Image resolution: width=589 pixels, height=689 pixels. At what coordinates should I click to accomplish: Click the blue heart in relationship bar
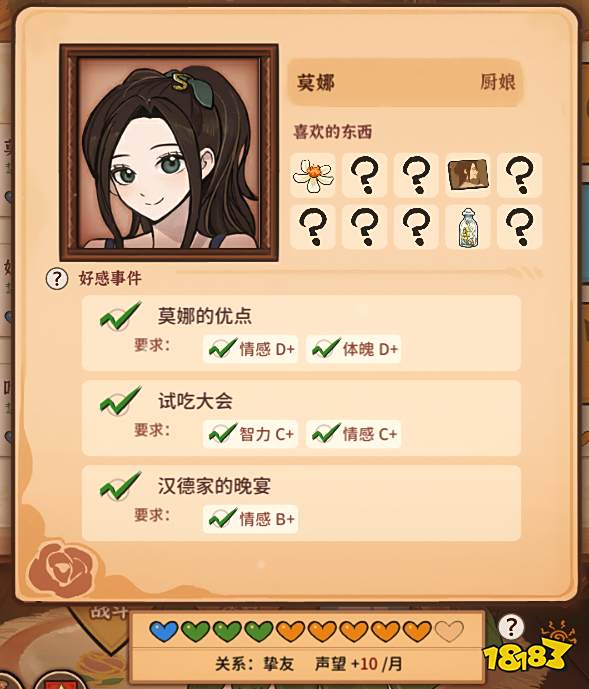click(164, 632)
